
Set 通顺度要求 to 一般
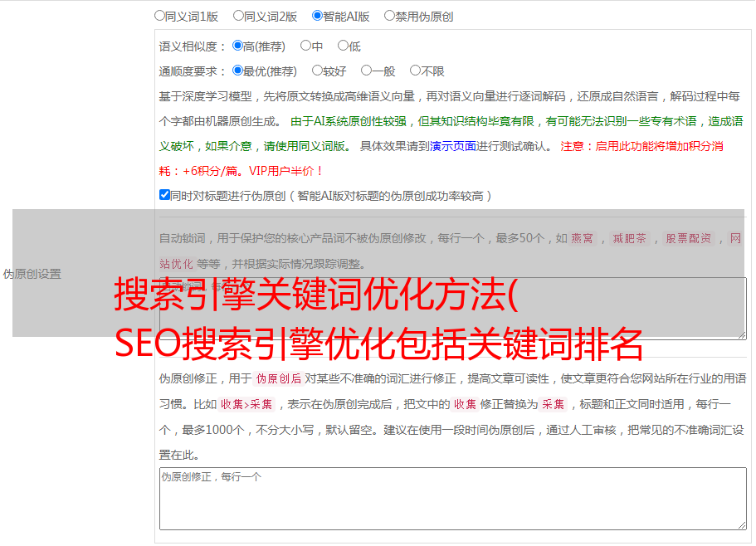coord(367,71)
